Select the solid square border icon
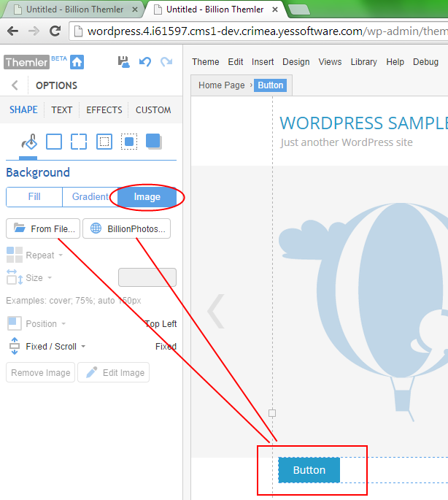 (54, 142)
